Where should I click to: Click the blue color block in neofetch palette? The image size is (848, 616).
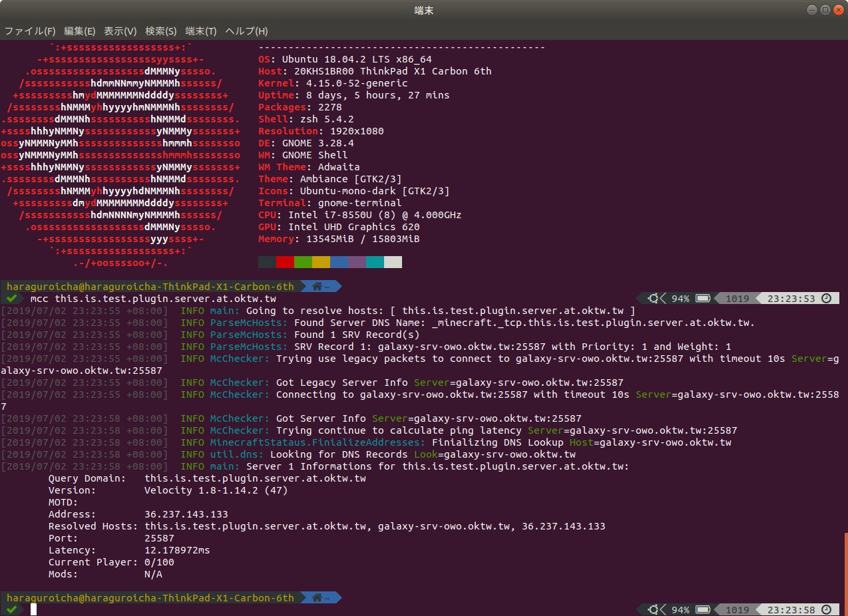[x=339, y=262]
